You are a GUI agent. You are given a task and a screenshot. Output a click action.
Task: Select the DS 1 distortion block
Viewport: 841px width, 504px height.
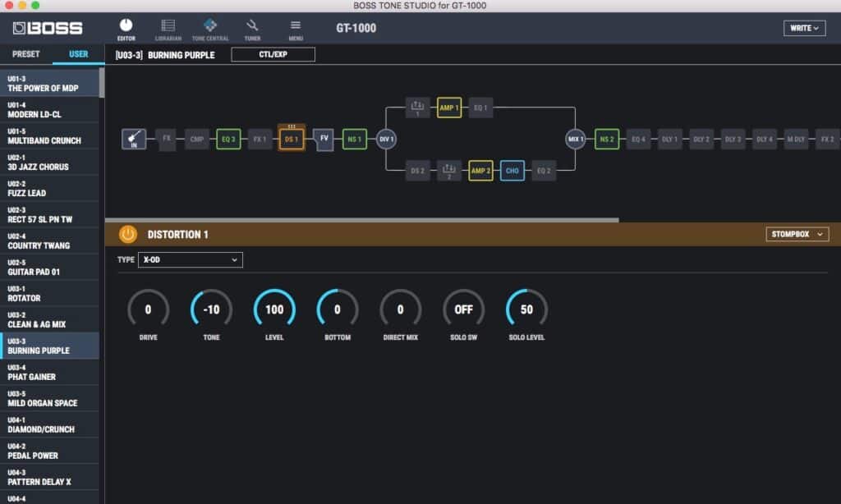tap(292, 139)
